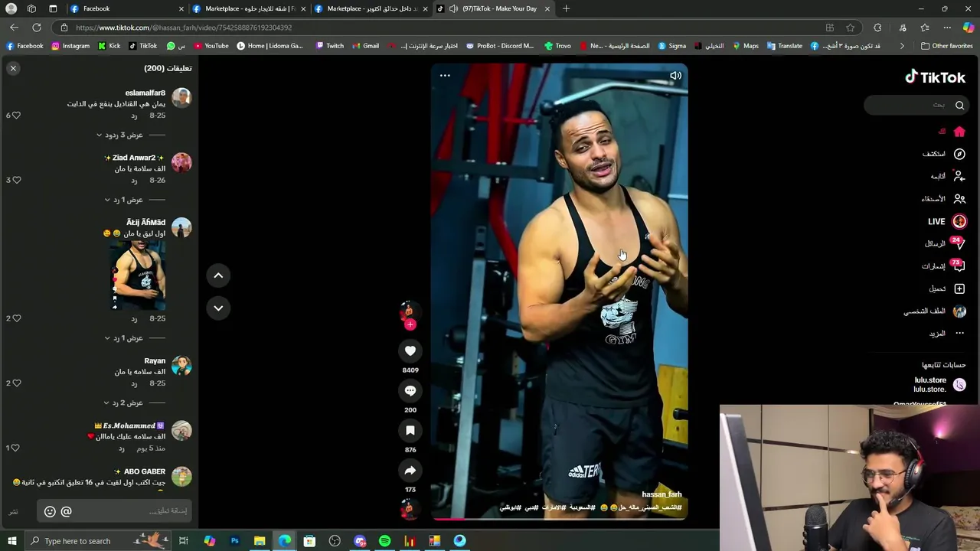Screen dimensions: 980x551
Task: Expand 1 reply under Ātīj Āñmād comment
Action: (x=123, y=338)
